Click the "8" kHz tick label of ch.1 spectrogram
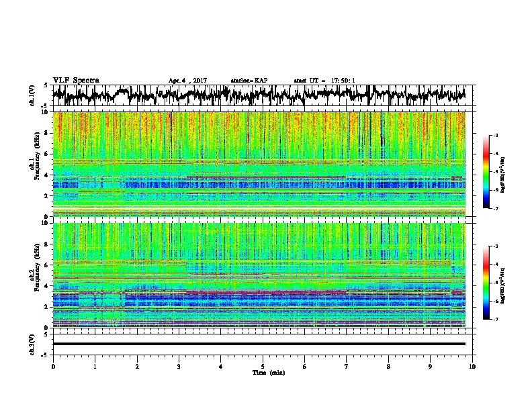The height and width of the screenshot is (411, 532). pos(46,133)
